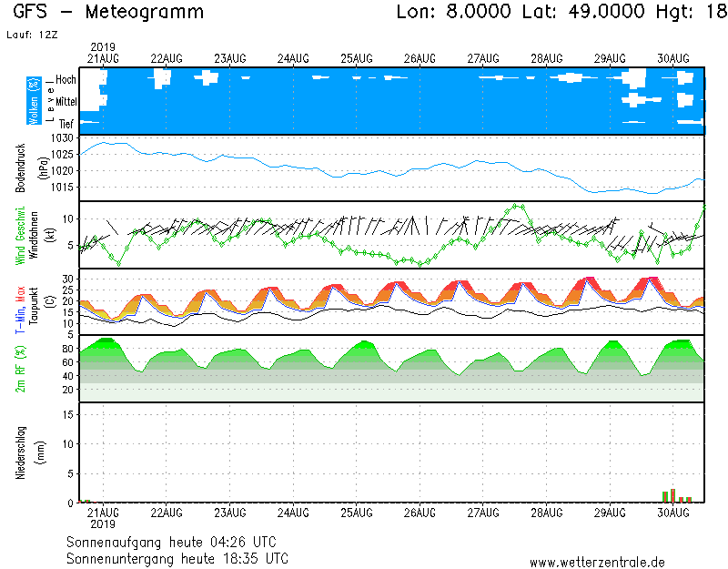Click the Tief cloud level label

click(67, 123)
